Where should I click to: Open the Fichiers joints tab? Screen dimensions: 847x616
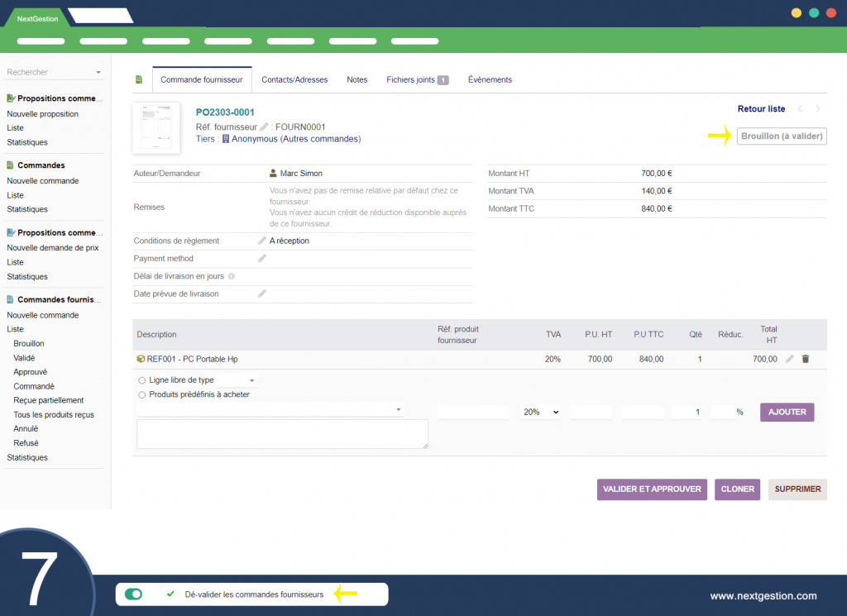pos(417,79)
